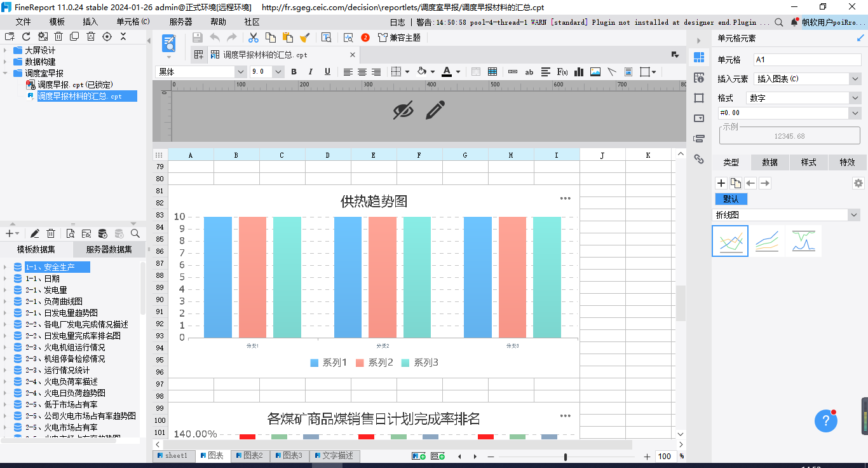Toggle Underline text formatting
868x468 pixels.
(328, 72)
